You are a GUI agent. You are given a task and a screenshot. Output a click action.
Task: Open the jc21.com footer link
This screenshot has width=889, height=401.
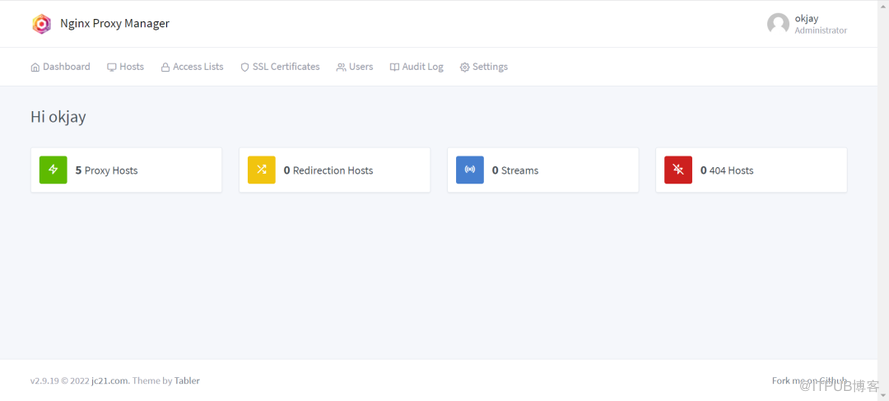click(x=108, y=381)
